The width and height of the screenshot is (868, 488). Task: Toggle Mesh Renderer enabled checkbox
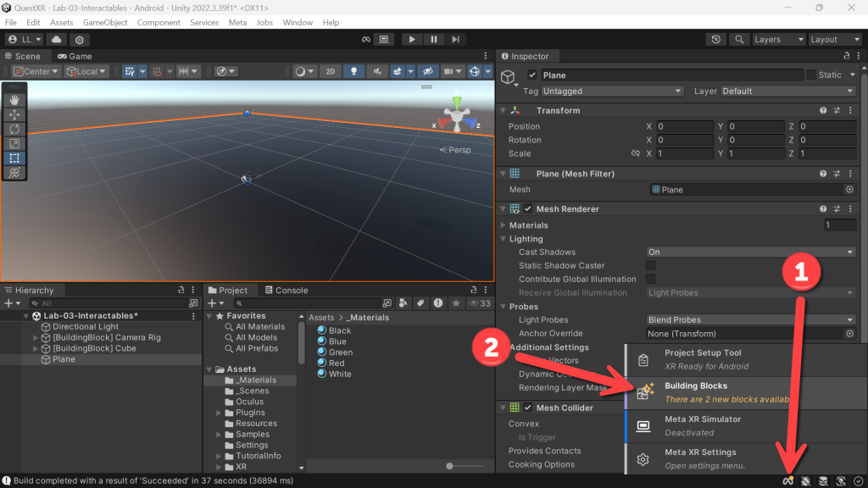click(x=527, y=209)
